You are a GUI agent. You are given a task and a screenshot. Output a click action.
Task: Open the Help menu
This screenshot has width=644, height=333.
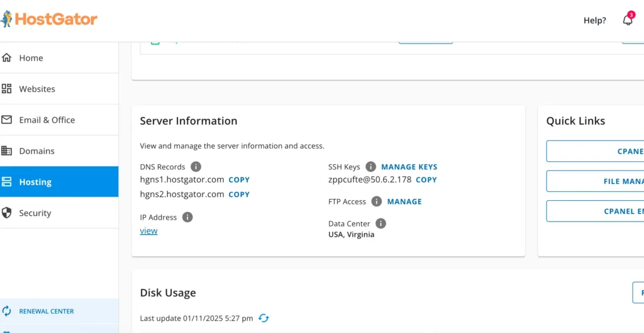pos(594,20)
